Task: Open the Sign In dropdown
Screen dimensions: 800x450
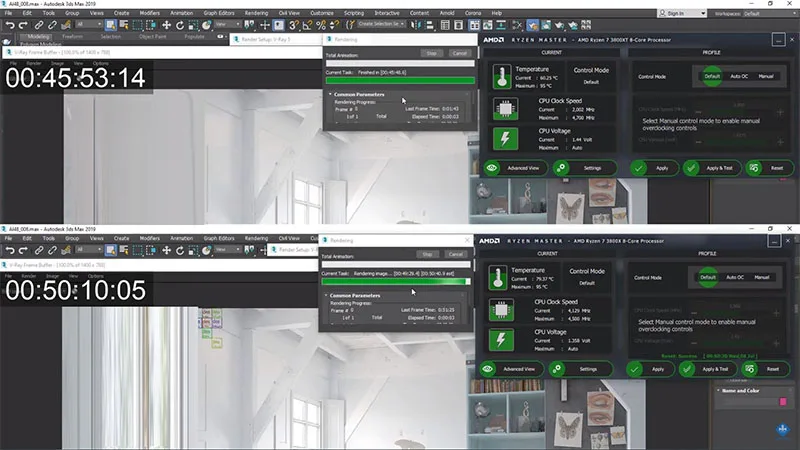Action: coord(682,13)
